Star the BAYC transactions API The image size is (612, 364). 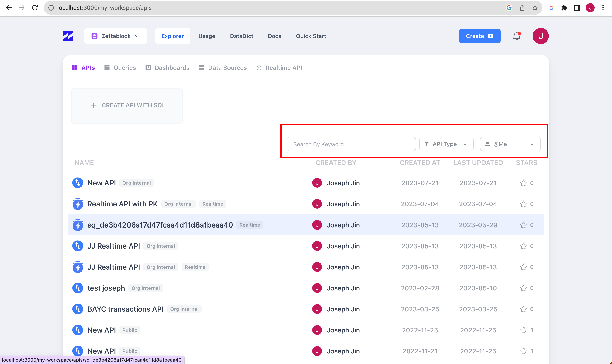tap(523, 309)
